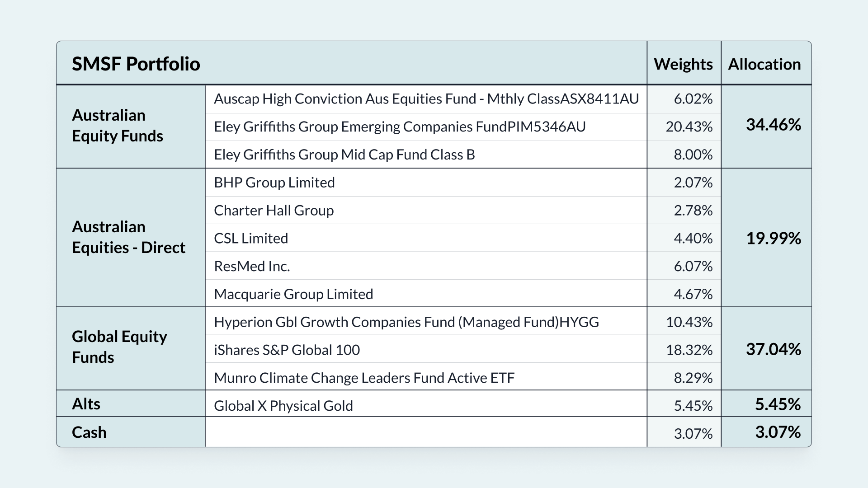The width and height of the screenshot is (868, 488).
Task: Click the Cash category cell
Action: 89,432
